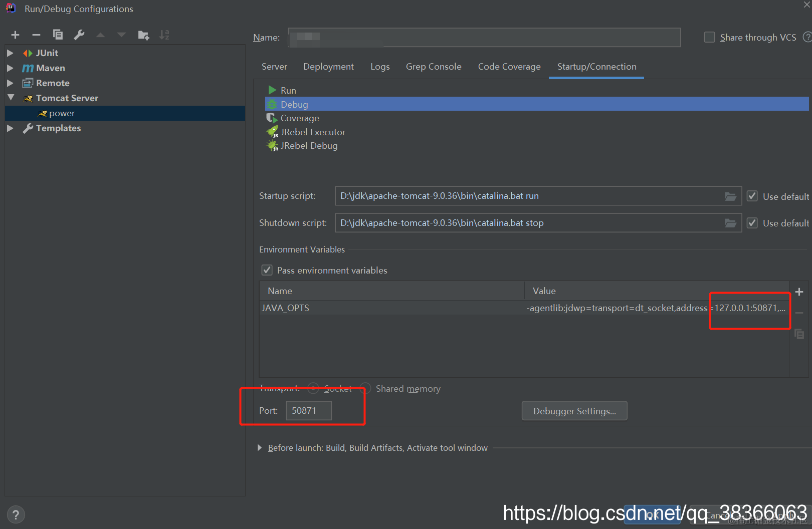The image size is (812, 529).
Task: Move configuration down with arrow icon
Action: tap(121, 35)
